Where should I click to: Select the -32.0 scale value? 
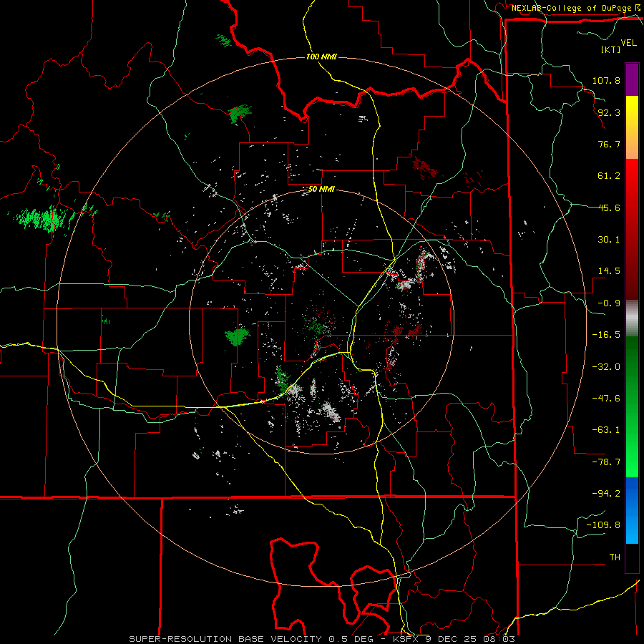pos(606,367)
